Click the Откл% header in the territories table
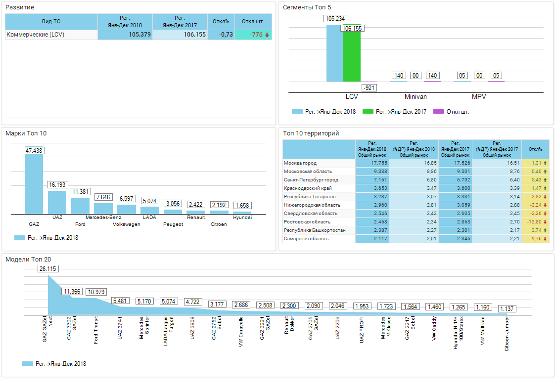Image resolution: width=555 pixels, height=392 pixels. coord(535,149)
